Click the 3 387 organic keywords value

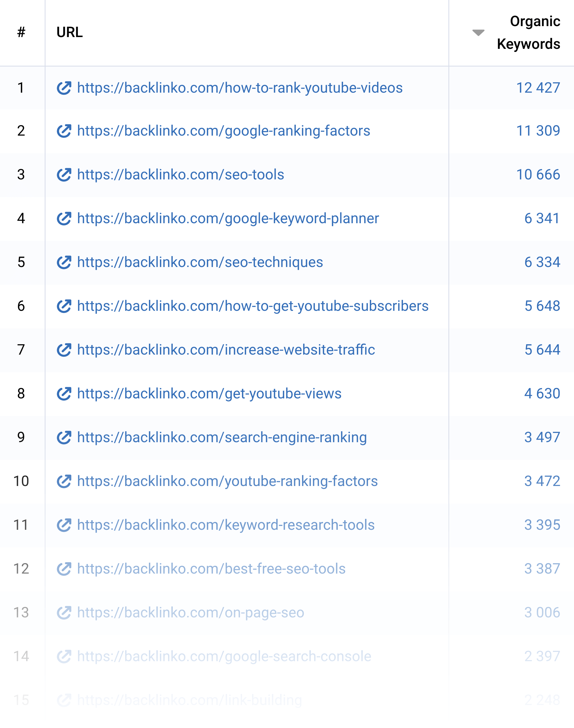pos(542,569)
